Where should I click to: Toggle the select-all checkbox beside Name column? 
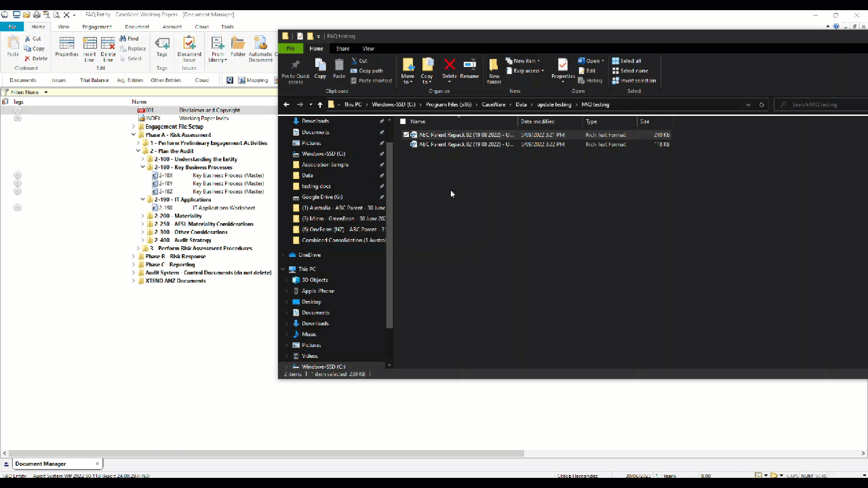point(403,121)
